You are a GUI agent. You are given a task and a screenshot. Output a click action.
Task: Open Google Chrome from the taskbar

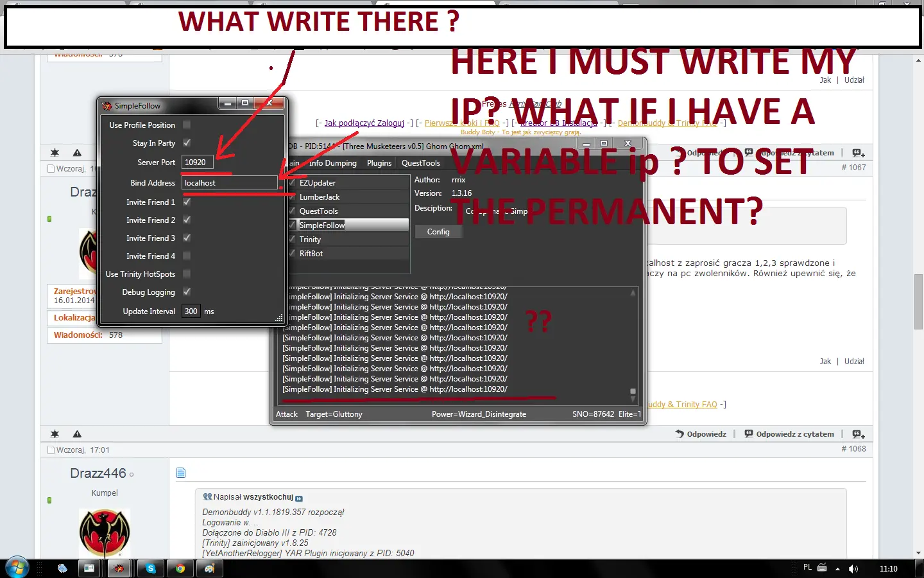click(x=180, y=568)
